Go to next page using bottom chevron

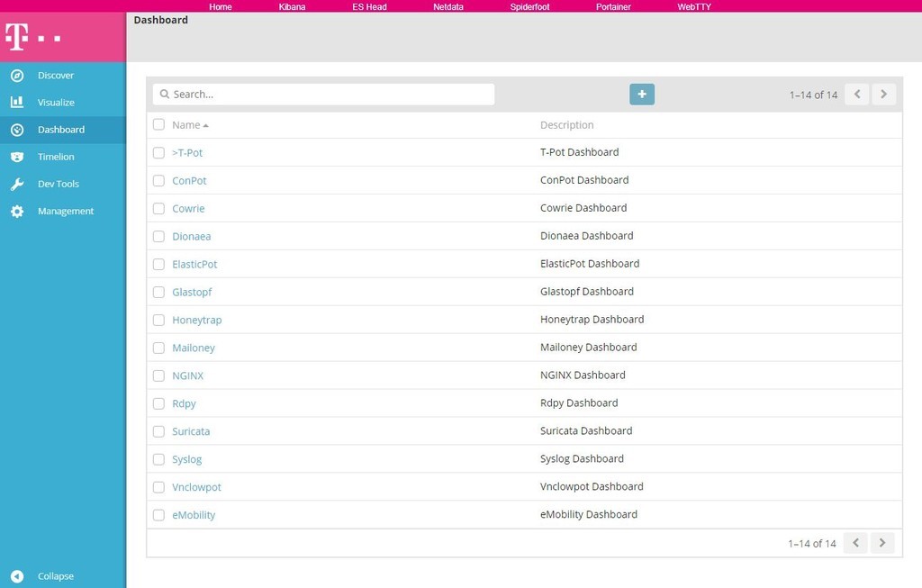[882, 543]
